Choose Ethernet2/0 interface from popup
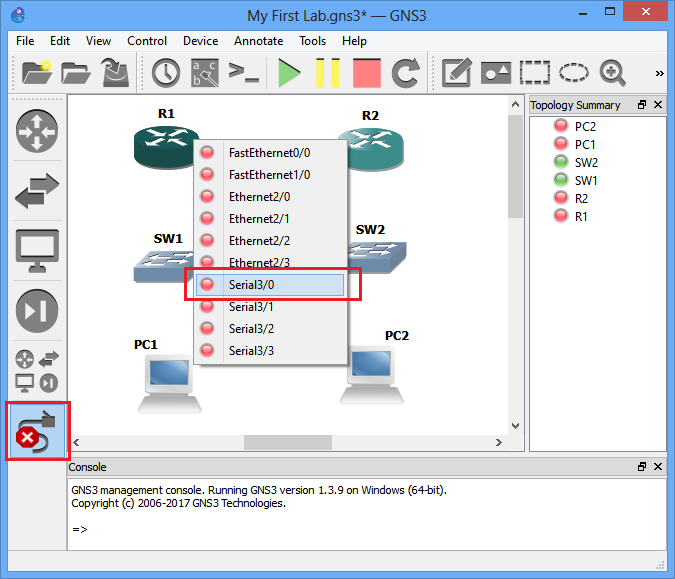The width and height of the screenshot is (675, 579). (x=270, y=197)
